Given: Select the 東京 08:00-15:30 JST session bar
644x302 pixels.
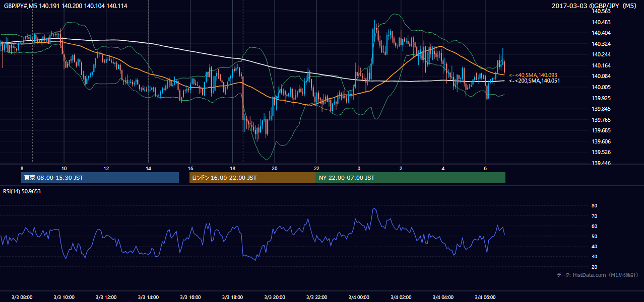Looking at the screenshot, I should (100, 178).
